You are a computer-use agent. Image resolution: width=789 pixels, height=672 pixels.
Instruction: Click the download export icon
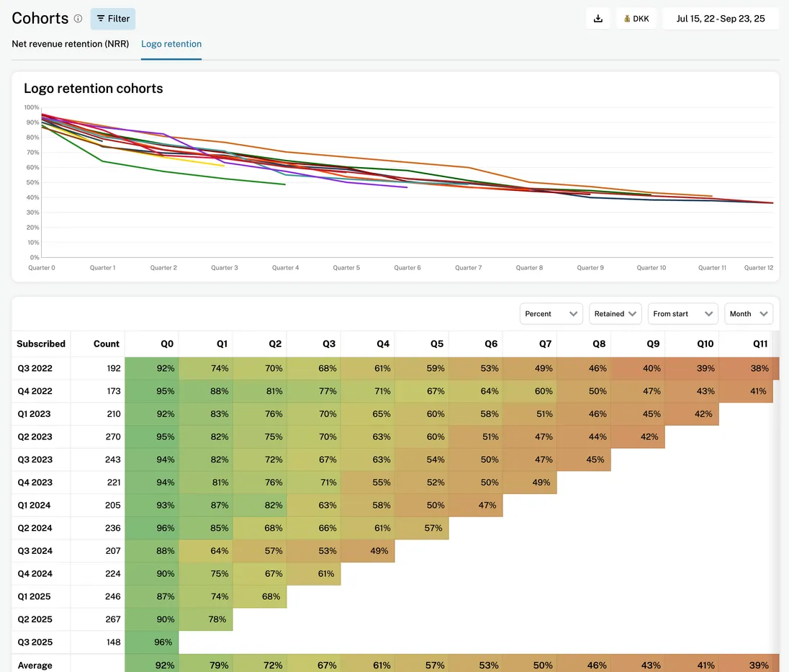click(598, 19)
